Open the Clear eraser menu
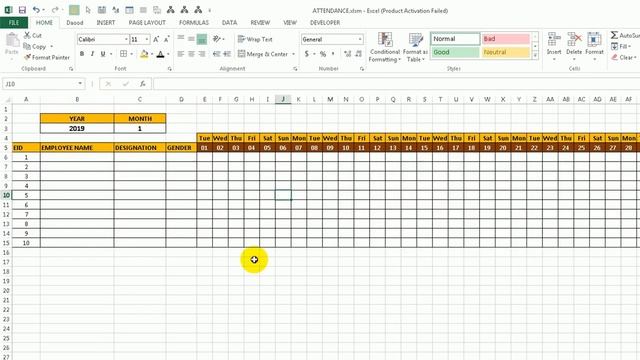 tap(623, 58)
